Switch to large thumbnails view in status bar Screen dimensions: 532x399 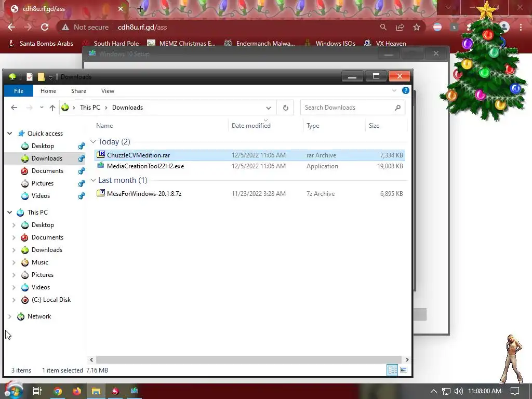click(x=403, y=370)
